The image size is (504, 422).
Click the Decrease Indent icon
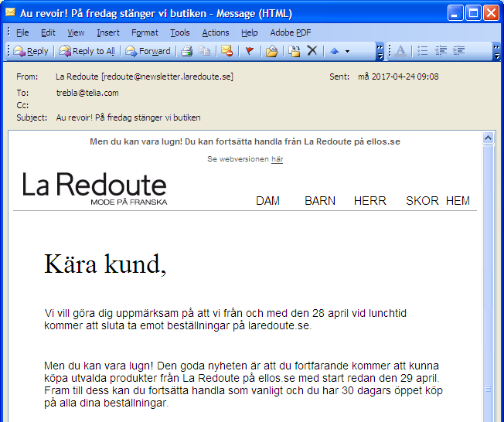coord(441,51)
